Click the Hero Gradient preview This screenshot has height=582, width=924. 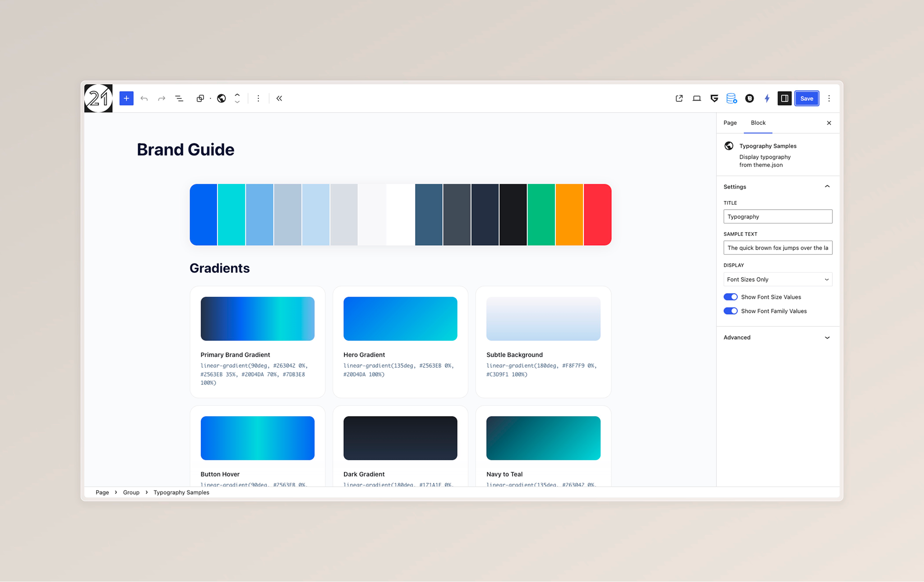400,319
